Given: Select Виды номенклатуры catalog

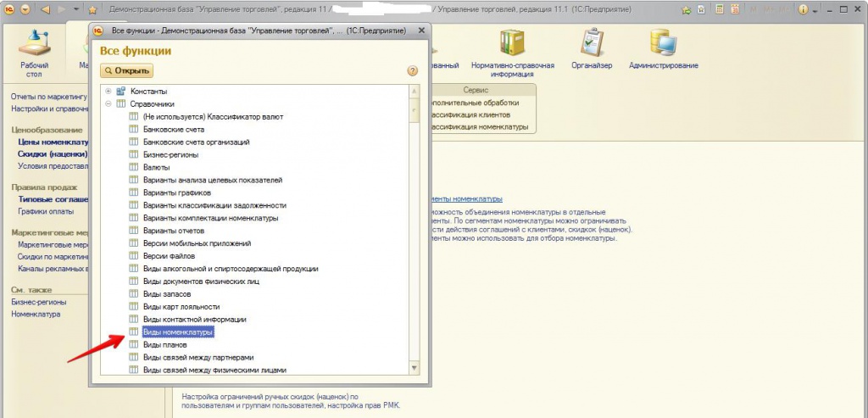Looking at the screenshot, I should [x=178, y=332].
